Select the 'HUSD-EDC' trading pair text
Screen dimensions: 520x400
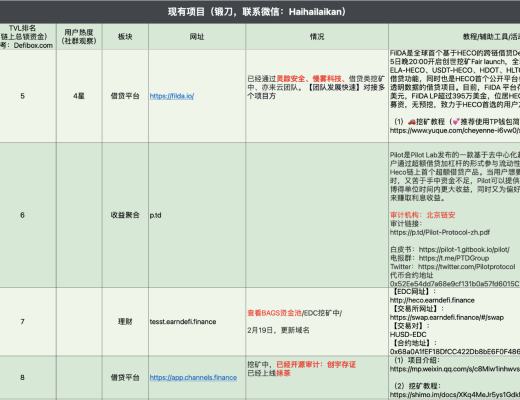coord(408,334)
